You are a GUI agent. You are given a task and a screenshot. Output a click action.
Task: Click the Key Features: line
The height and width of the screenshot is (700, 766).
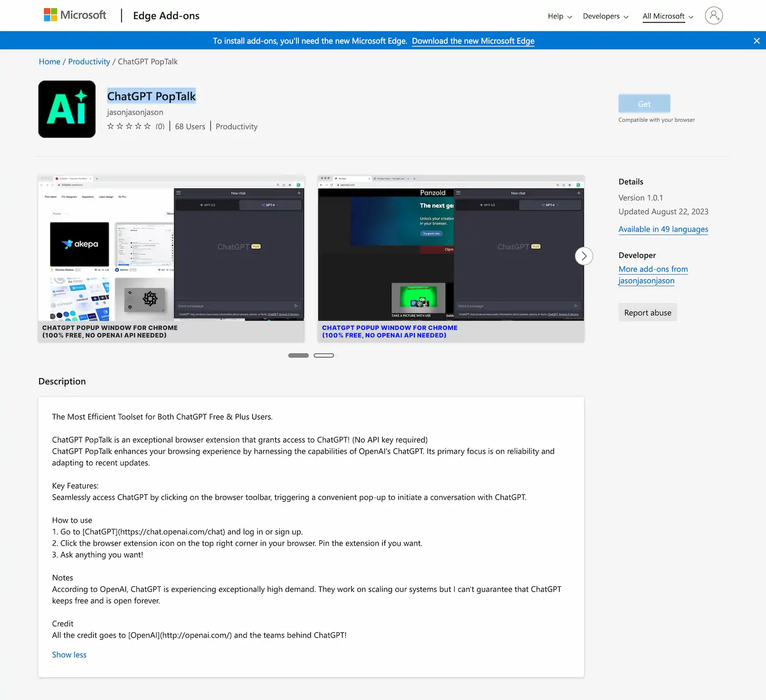75,486
